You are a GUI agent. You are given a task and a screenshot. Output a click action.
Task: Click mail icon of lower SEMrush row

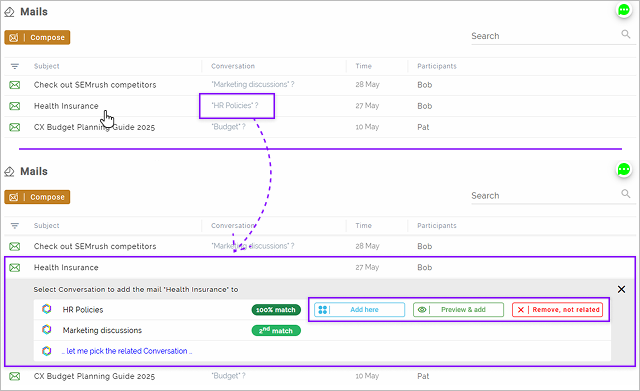pos(15,247)
